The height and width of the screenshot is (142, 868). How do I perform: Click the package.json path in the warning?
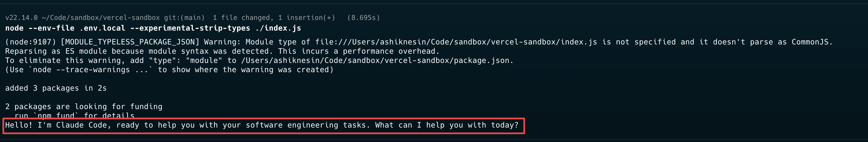point(377,61)
